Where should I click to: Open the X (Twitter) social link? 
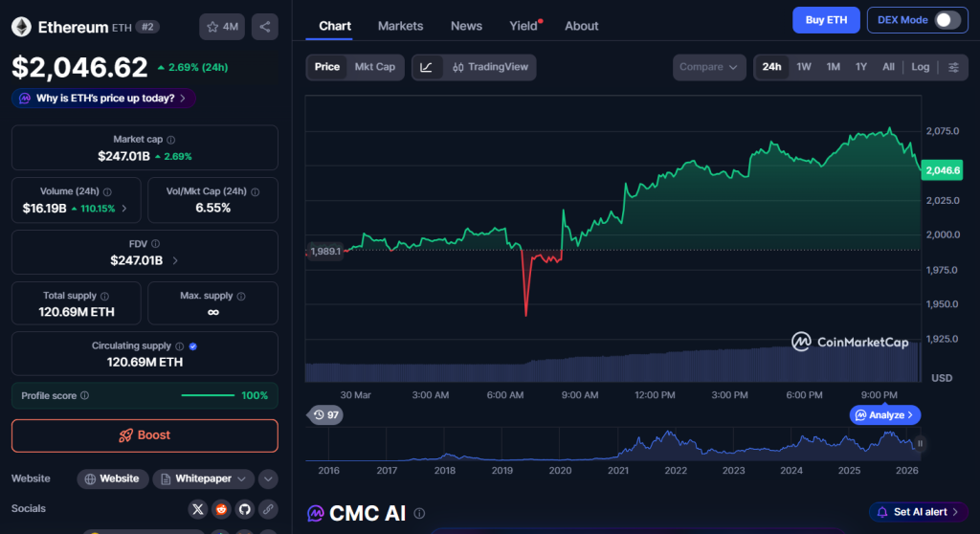coord(198,508)
